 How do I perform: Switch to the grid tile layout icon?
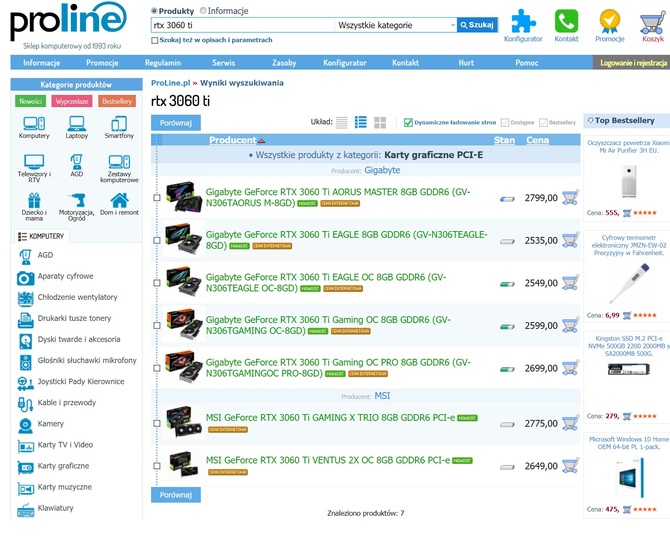(x=380, y=123)
